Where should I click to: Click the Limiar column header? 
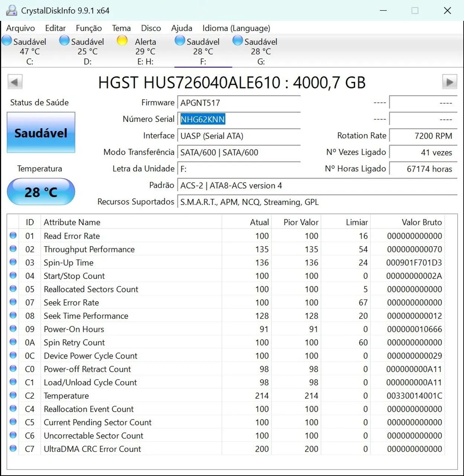click(x=346, y=222)
